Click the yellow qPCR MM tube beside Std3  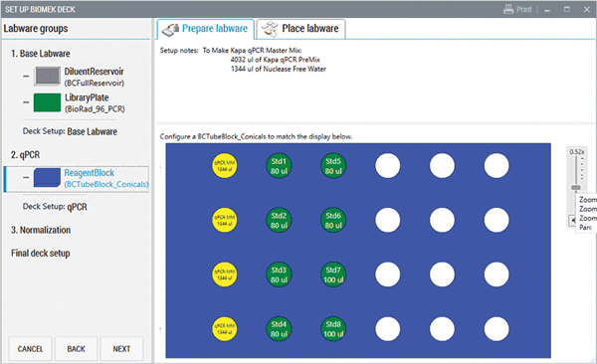(x=224, y=274)
